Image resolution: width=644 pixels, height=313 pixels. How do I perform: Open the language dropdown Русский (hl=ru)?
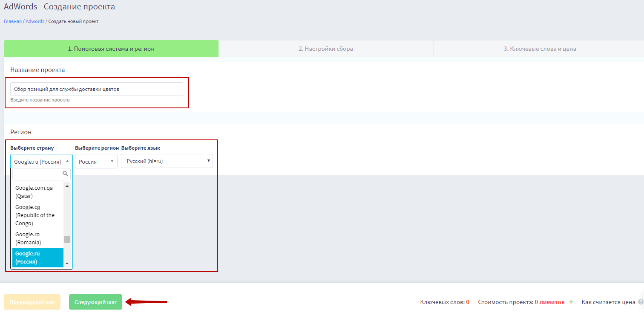(x=167, y=161)
